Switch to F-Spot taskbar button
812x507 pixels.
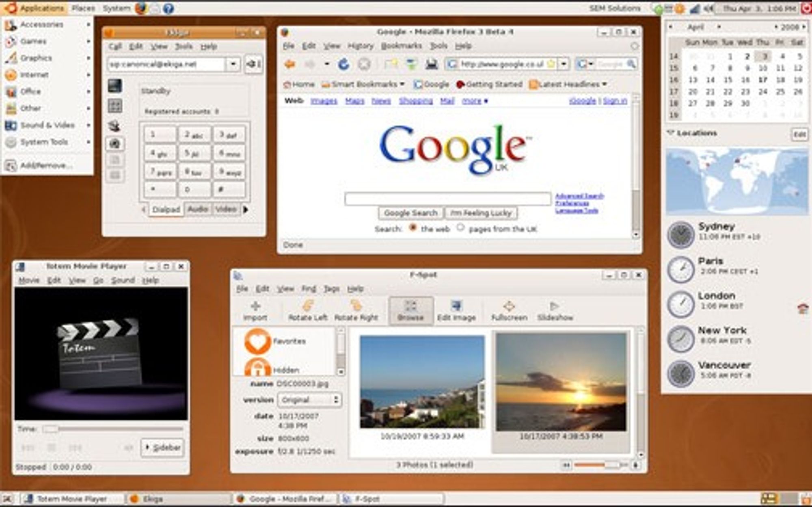tap(391, 499)
